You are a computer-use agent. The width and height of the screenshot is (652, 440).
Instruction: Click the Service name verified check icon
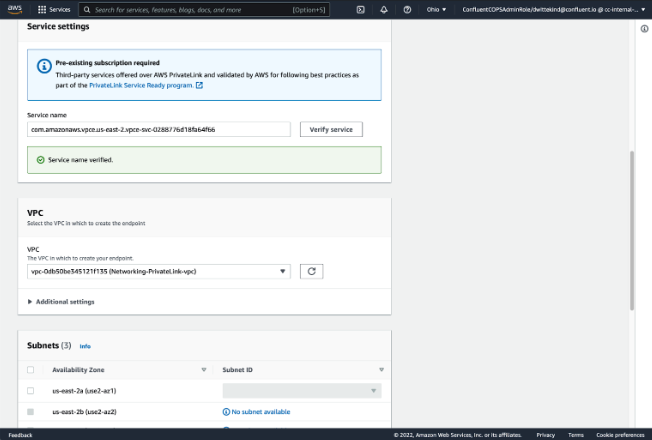pyautogui.click(x=40, y=160)
